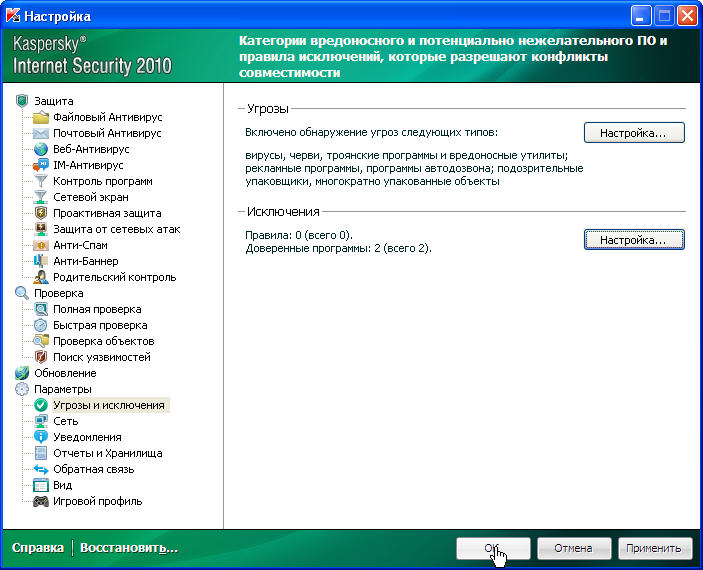703x570 pixels.
Task: Select IM-Антивирус entry
Action: pyautogui.click(x=88, y=165)
